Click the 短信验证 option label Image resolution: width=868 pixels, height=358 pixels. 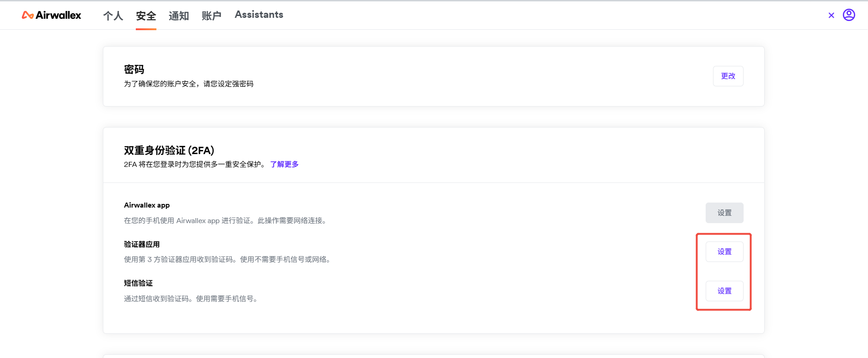[138, 283]
